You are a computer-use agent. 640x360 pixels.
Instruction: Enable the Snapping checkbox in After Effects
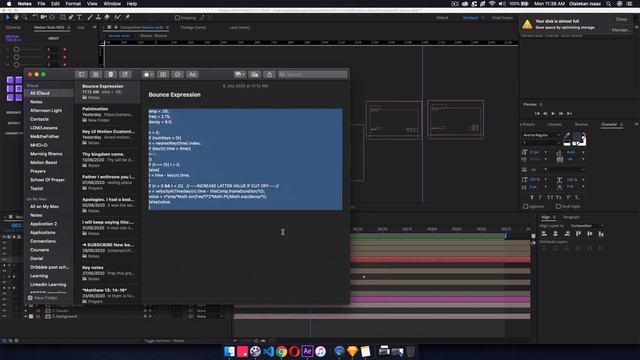coord(177,18)
